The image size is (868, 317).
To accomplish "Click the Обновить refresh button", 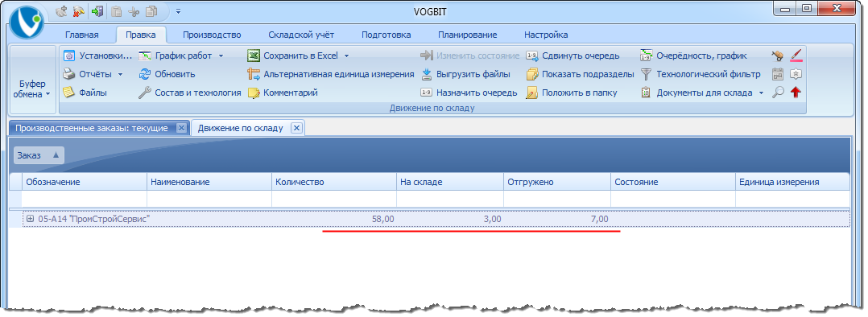I will 167,74.
